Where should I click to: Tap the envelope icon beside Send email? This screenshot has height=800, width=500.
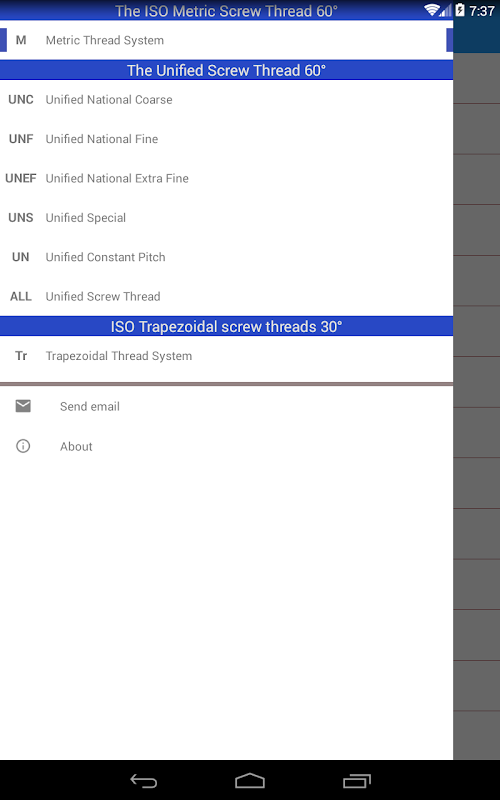coord(23,406)
